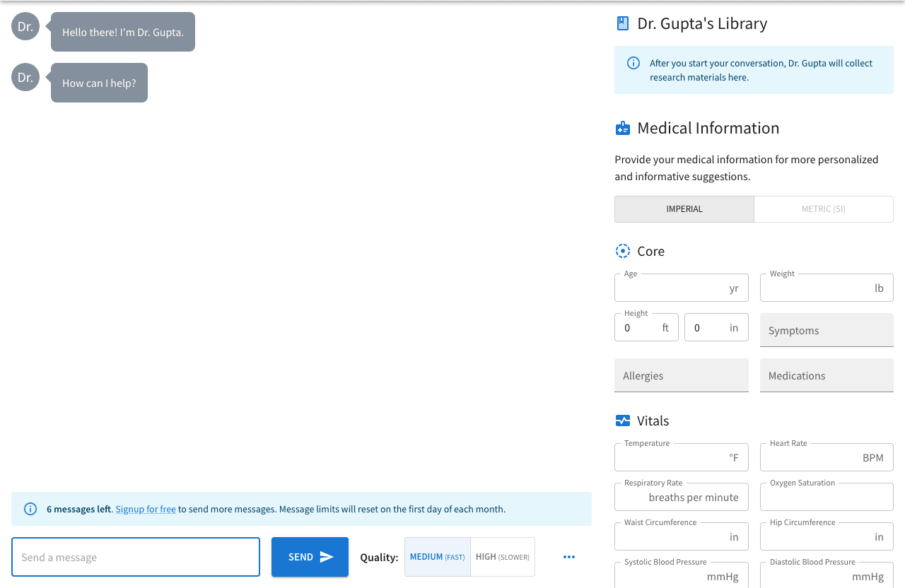Switch units to Imperial

point(684,209)
